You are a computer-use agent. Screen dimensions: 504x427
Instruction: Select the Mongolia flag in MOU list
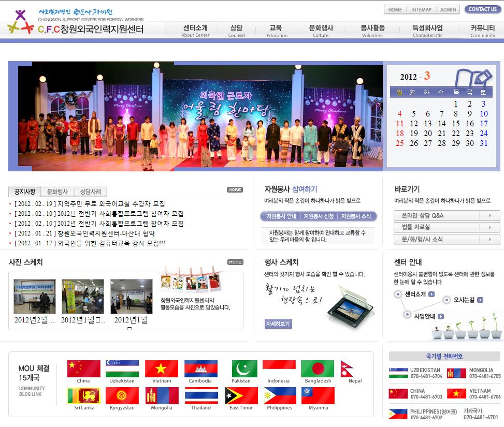[162, 395]
